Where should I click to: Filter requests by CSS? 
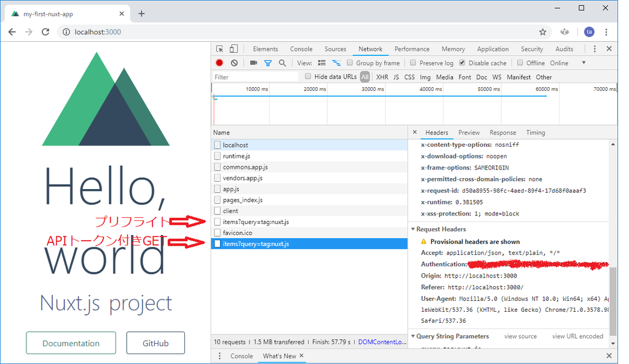pos(409,77)
